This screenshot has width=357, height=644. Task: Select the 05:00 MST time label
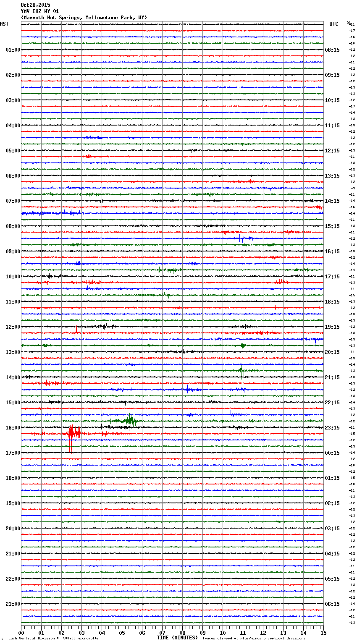pyautogui.click(x=13, y=151)
